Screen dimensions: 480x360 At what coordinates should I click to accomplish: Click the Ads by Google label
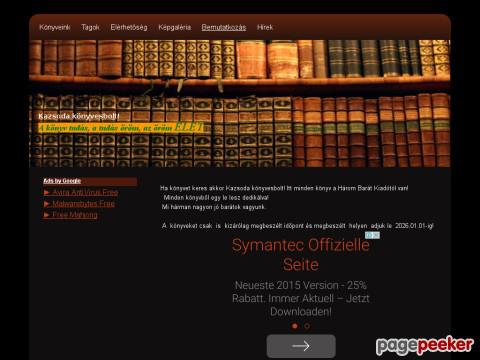coord(62,181)
